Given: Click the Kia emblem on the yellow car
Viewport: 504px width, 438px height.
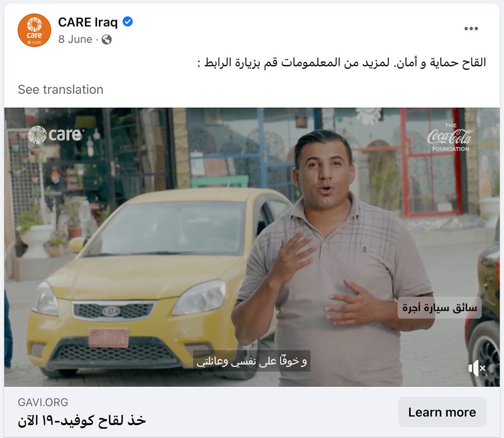Looking at the screenshot, I should click(111, 311).
